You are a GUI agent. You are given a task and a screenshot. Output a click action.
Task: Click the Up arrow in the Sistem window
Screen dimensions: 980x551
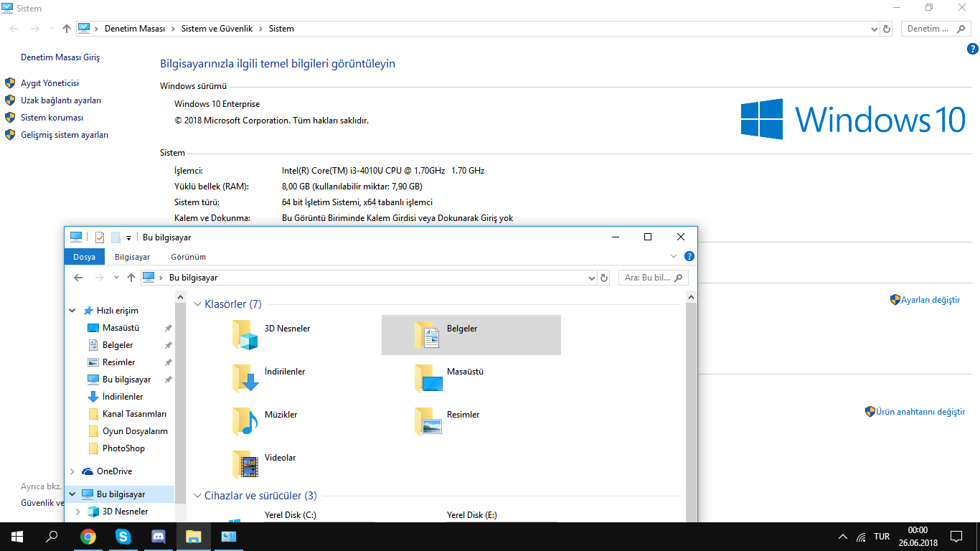(x=67, y=29)
